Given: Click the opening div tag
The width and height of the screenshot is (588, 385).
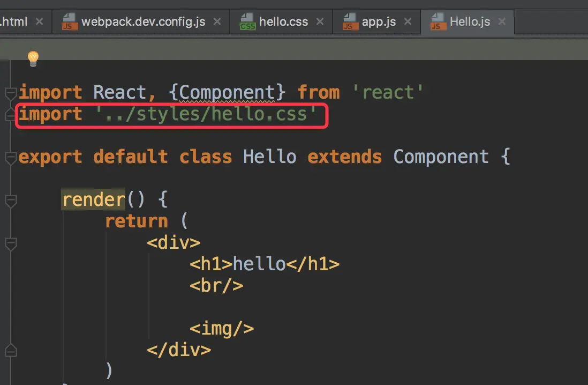Looking at the screenshot, I should [174, 242].
